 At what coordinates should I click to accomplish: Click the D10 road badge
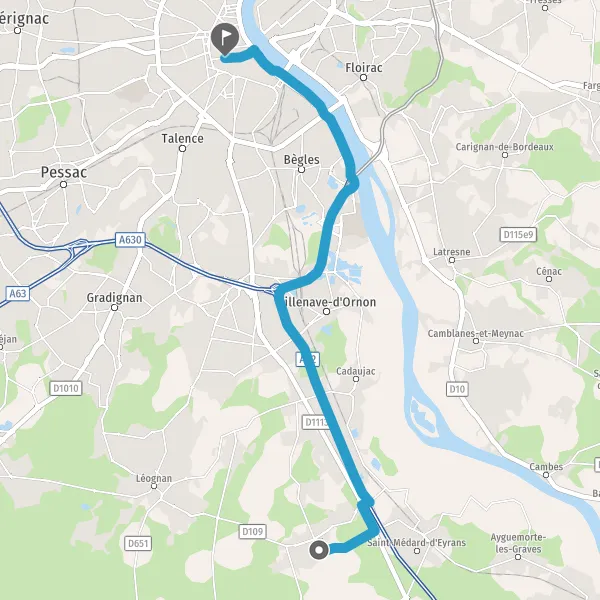pos(457,389)
